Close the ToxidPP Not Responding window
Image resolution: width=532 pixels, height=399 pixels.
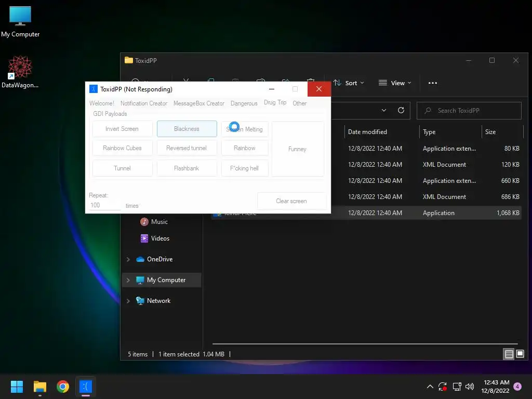(x=319, y=89)
